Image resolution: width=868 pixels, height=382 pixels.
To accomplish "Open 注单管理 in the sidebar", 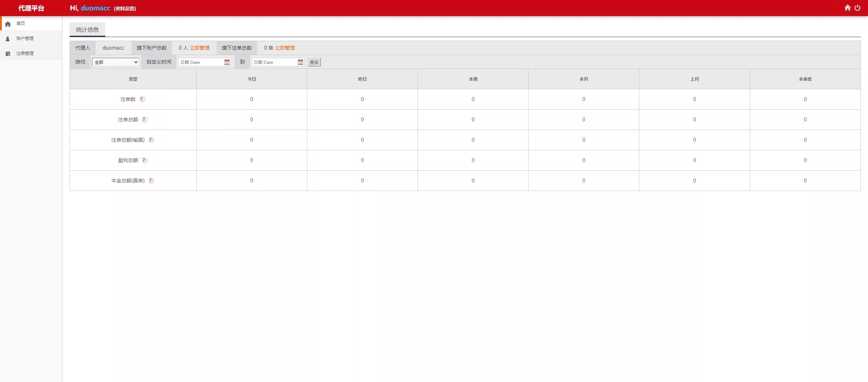I will 25,54.
